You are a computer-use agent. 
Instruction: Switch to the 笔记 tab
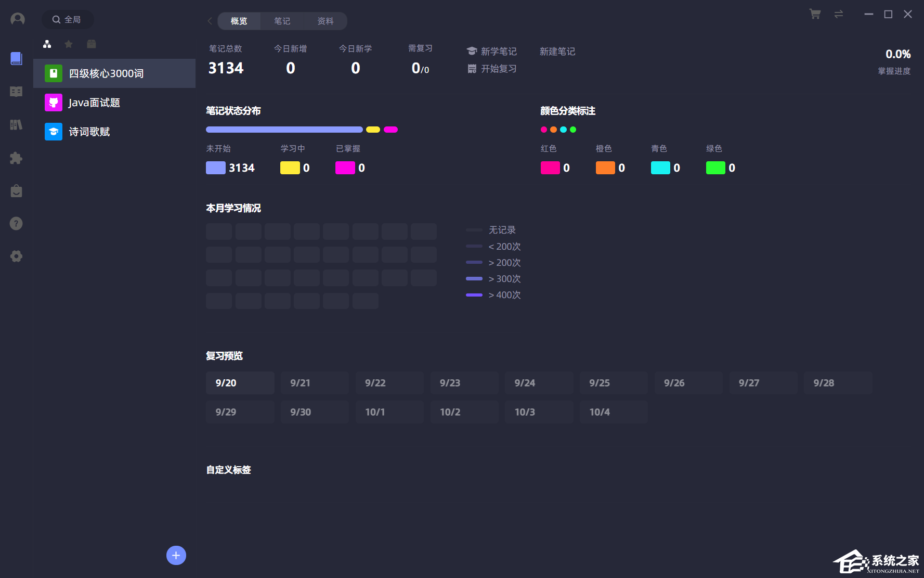282,21
